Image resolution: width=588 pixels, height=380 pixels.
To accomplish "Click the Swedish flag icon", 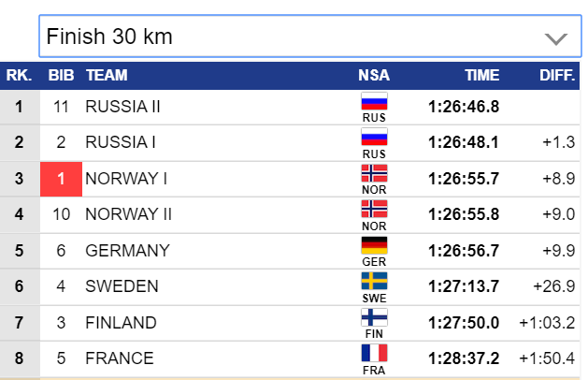I will pyautogui.click(x=374, y=281).
